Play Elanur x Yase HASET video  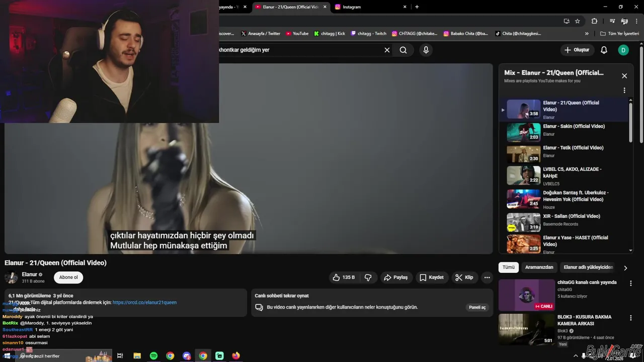pyautogui.click(x=565, y=243)
